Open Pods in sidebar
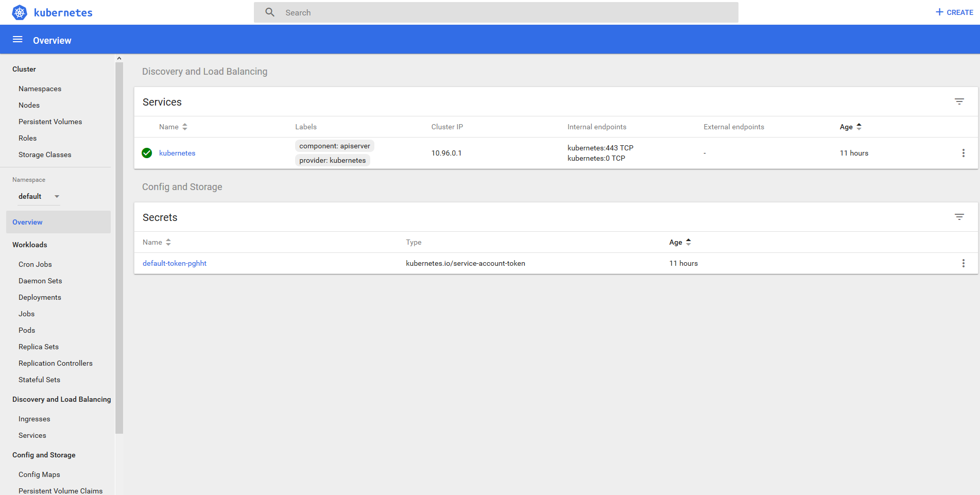The width and height of the screenshot is (980, 495). [x=27, y=330]
